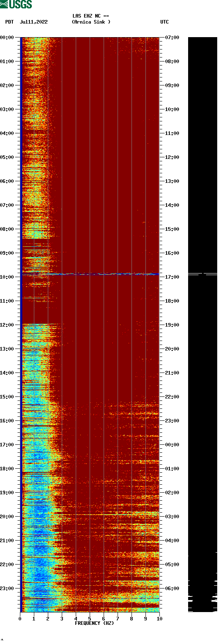Click the 02:00 PDT time tick label
Viewport: 220px width, 644px height.
coord(7,85)
